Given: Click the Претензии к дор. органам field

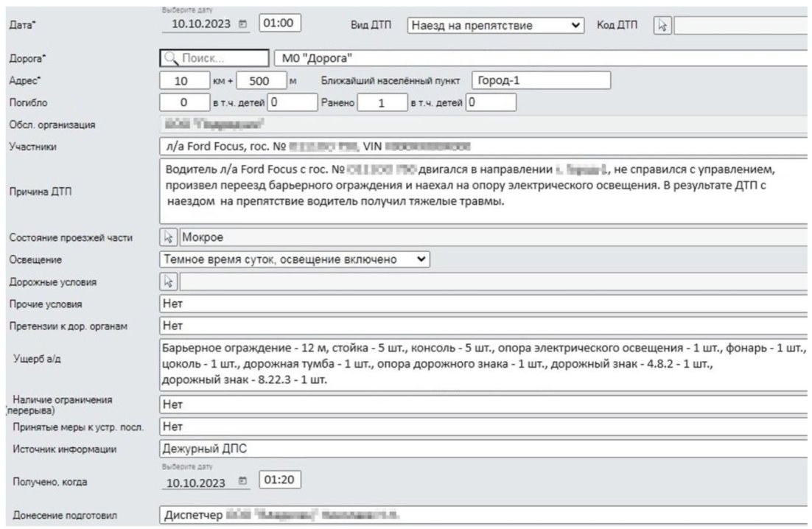Looking at the screenshot, I should [483, 326].
